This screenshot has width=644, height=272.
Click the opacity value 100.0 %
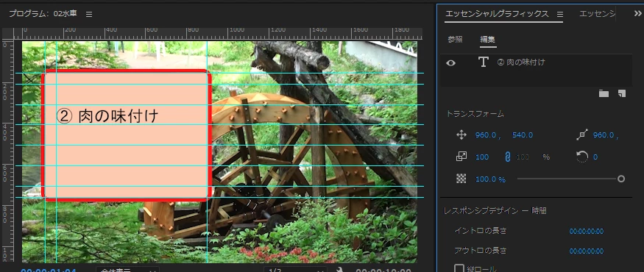490,179
